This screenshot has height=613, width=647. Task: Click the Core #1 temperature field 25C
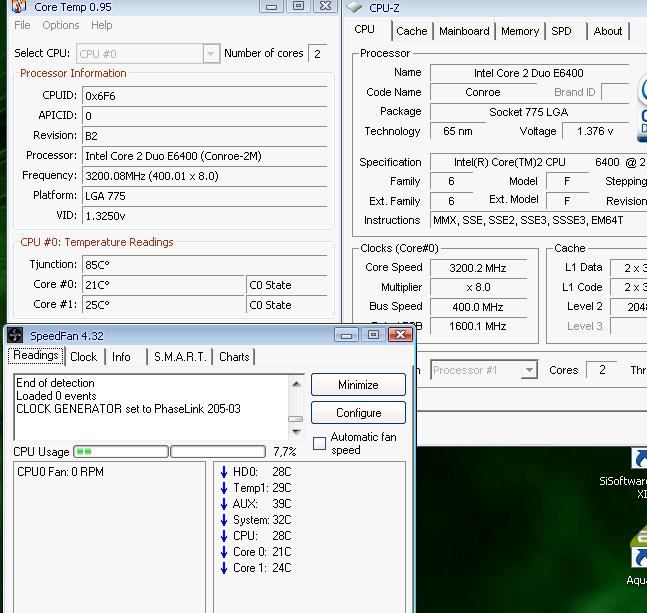tap(163, 305)
